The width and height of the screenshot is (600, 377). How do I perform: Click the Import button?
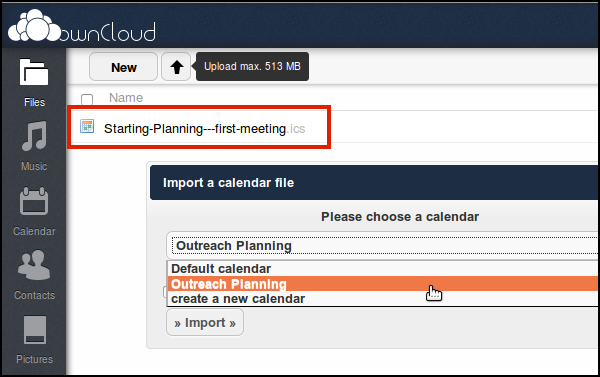[x=205, y=323]
